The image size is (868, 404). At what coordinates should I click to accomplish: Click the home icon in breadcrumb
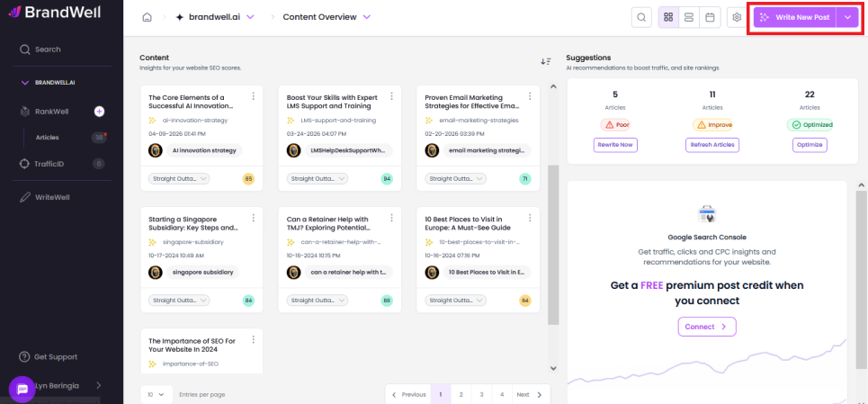tap(147, 17)
